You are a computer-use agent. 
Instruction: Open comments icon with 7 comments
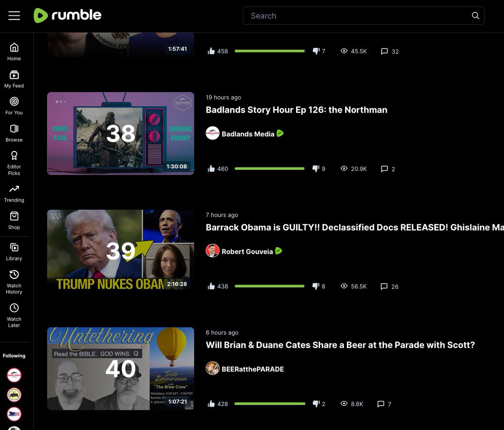381,404
